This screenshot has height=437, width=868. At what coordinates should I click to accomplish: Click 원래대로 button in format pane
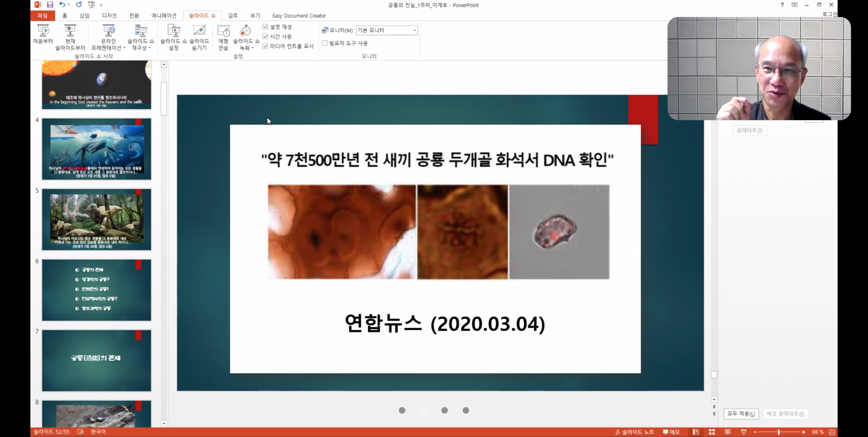[x=749, y=130]
